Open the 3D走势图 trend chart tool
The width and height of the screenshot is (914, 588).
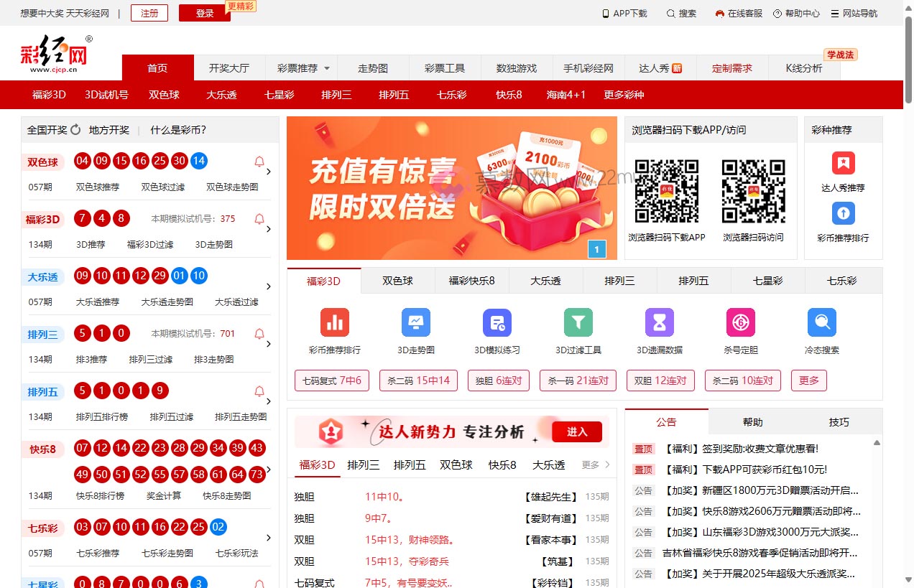[415, 322]
